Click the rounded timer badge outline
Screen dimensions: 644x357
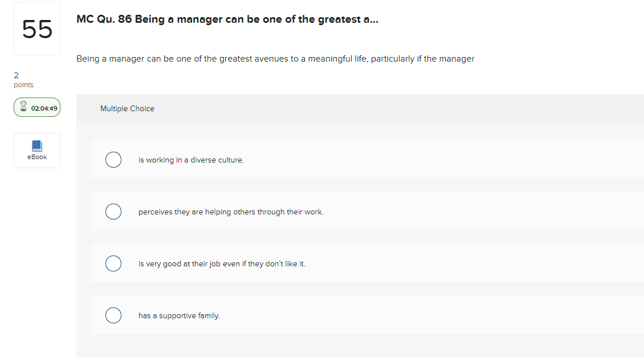tap(36, 107)
